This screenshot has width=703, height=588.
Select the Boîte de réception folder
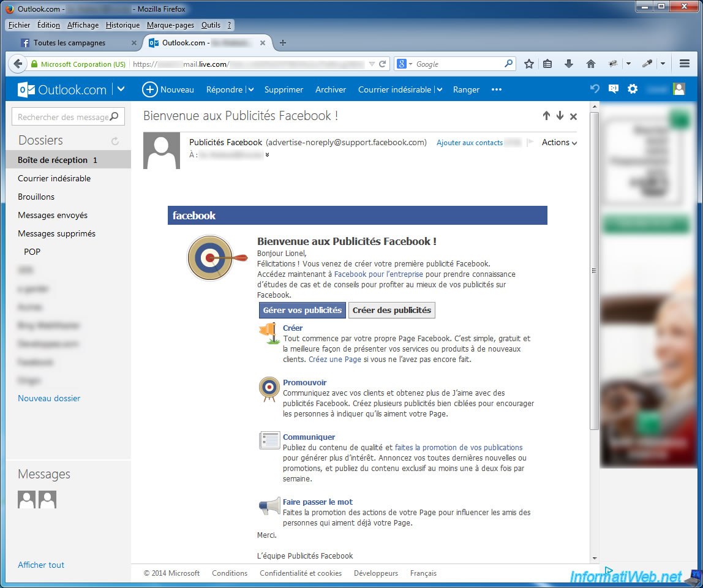tap(68, 160)
